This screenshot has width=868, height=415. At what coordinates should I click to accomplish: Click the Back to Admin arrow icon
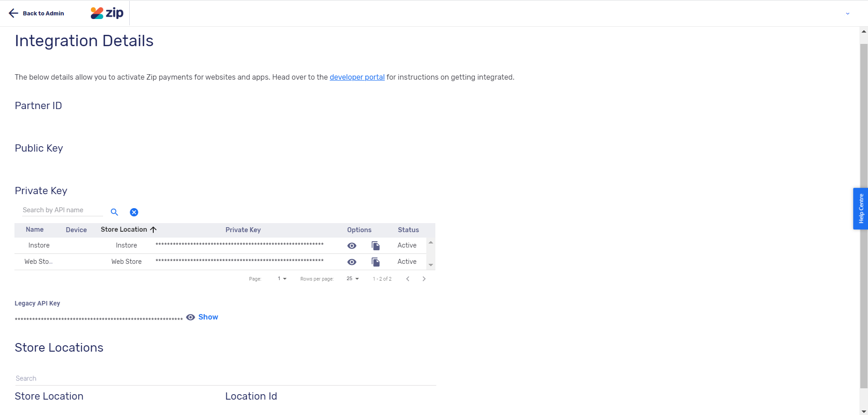pos(14,13)
